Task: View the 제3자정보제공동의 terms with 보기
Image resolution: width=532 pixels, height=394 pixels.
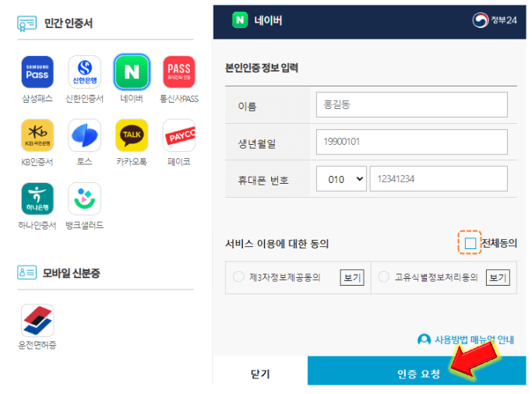Action: (x=352, y=278)
